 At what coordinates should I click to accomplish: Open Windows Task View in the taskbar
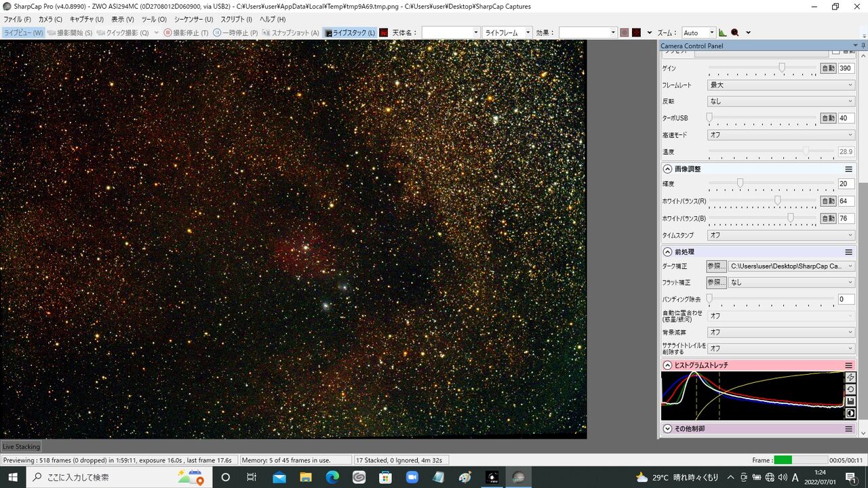click(x=252, y=477)
